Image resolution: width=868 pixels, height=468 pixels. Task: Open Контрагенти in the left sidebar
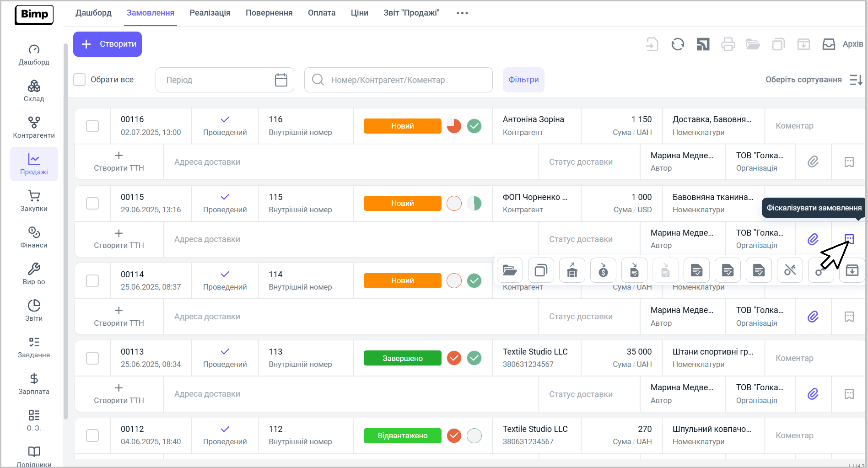tap(34, 127)
